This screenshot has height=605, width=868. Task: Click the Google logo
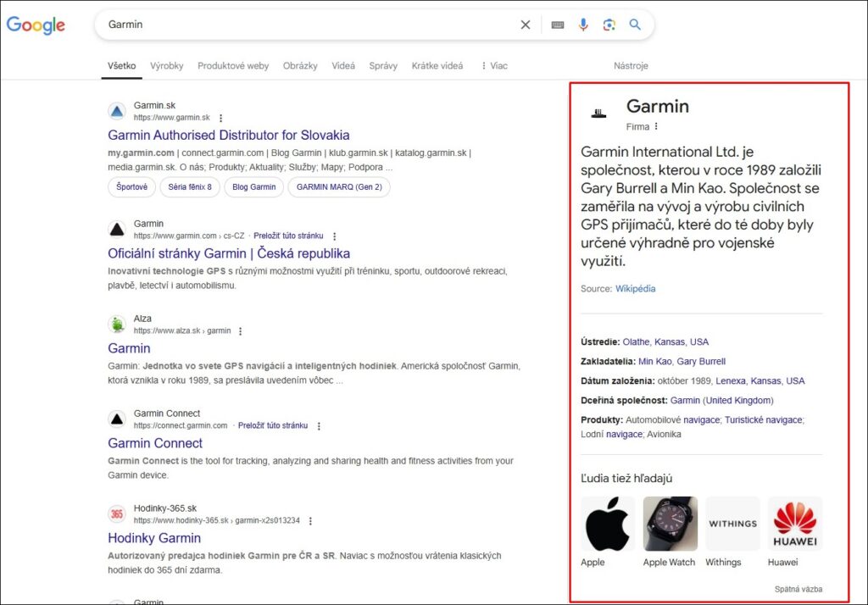36,25
